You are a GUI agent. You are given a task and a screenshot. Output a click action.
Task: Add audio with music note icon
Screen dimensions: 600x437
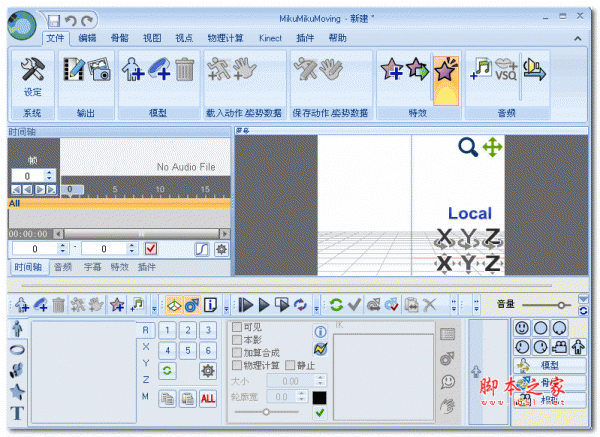481,69
